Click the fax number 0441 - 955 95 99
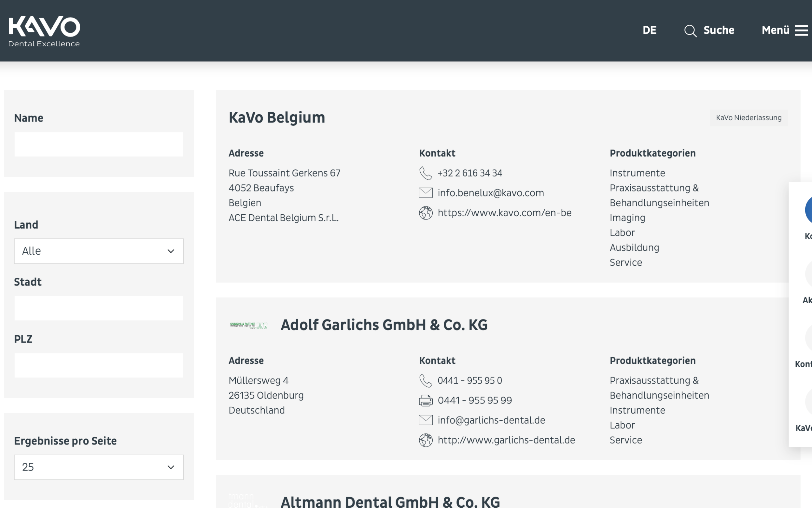Screen dimensions: 812x508 pyautogui.click(x=475, y=400)
